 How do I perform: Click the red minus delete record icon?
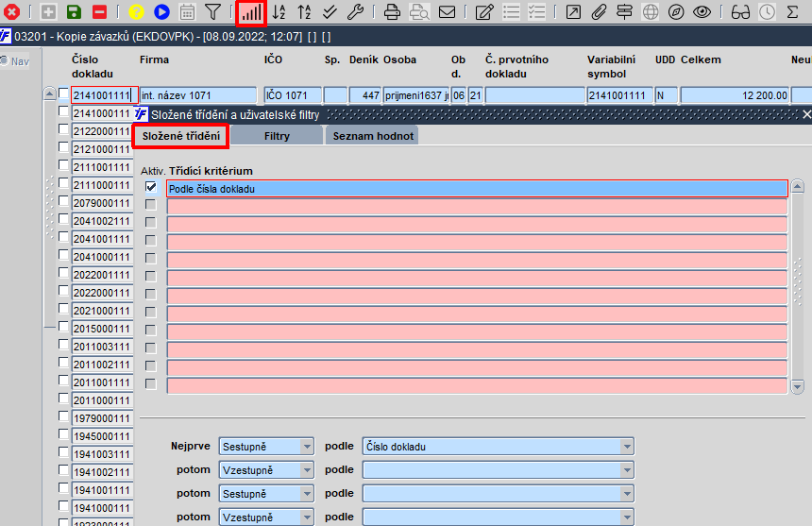[99, 11]
